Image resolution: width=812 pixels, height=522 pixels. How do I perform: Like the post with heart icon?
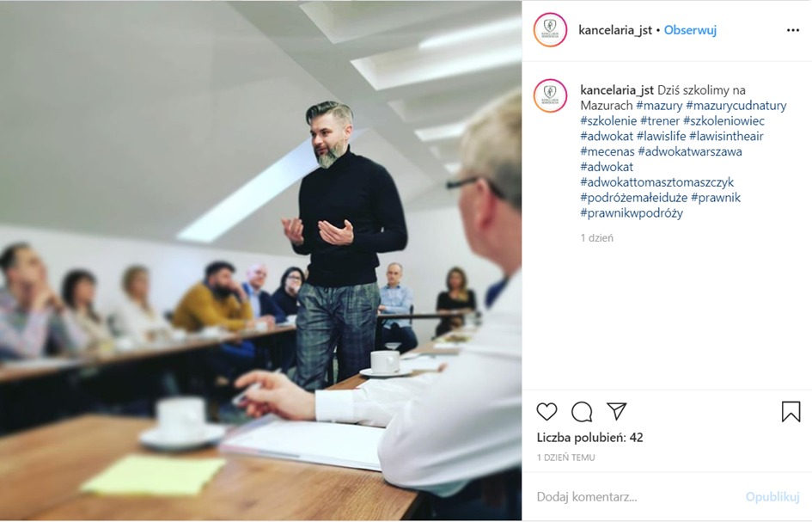(x=546, y=412)
